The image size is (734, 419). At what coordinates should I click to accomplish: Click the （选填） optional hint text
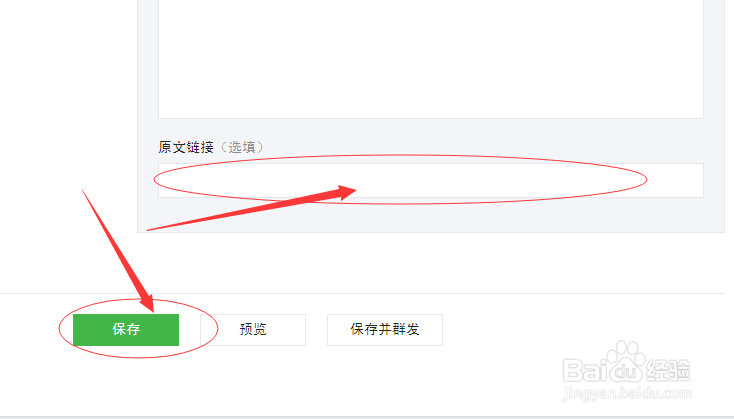(x=242, y=147)
